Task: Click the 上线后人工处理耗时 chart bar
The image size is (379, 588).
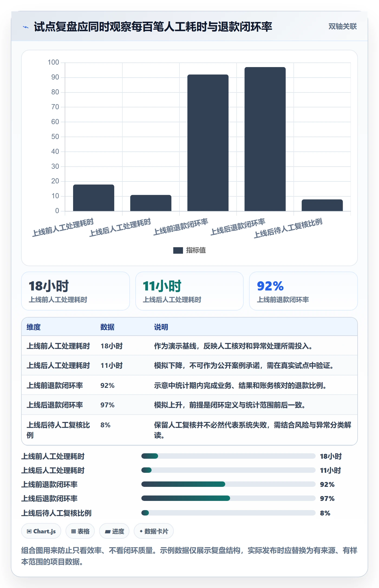Action: coord(151,203)
